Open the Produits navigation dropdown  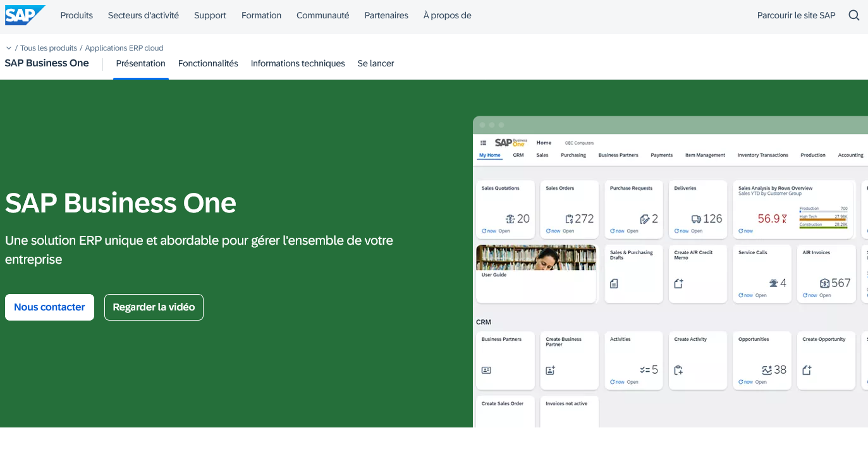click(x=76, y=15)
